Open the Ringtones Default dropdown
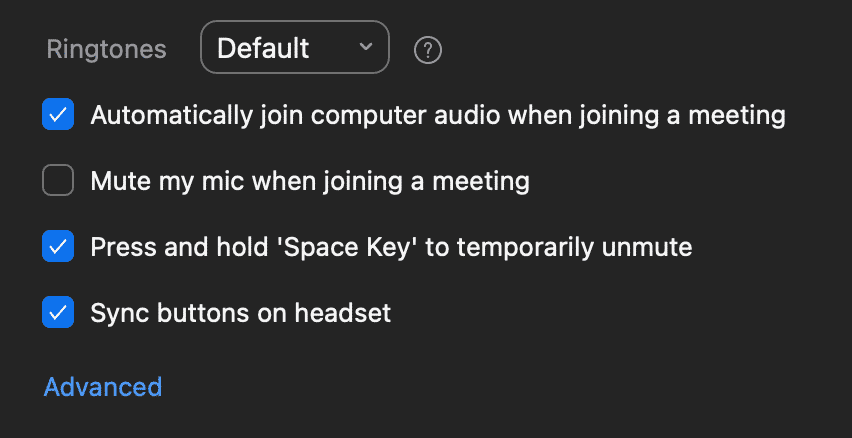The image size is (852, 438). pyautogui.click(x=295, y=47)
